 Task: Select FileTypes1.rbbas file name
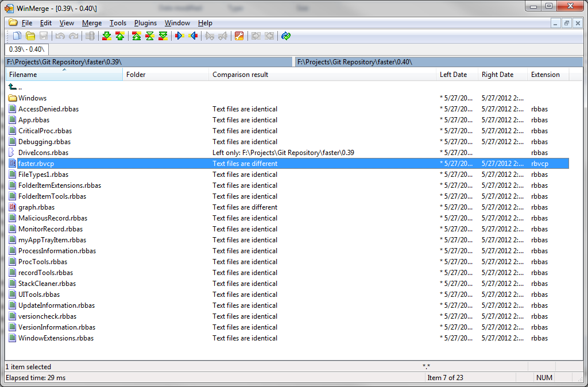[x=43, y=175]
